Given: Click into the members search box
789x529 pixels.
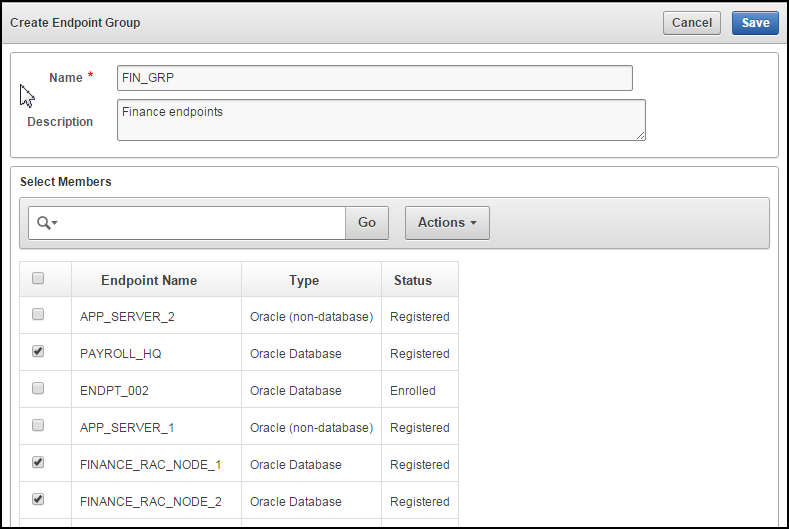Looking at the screenshot, I should point(201,222).
